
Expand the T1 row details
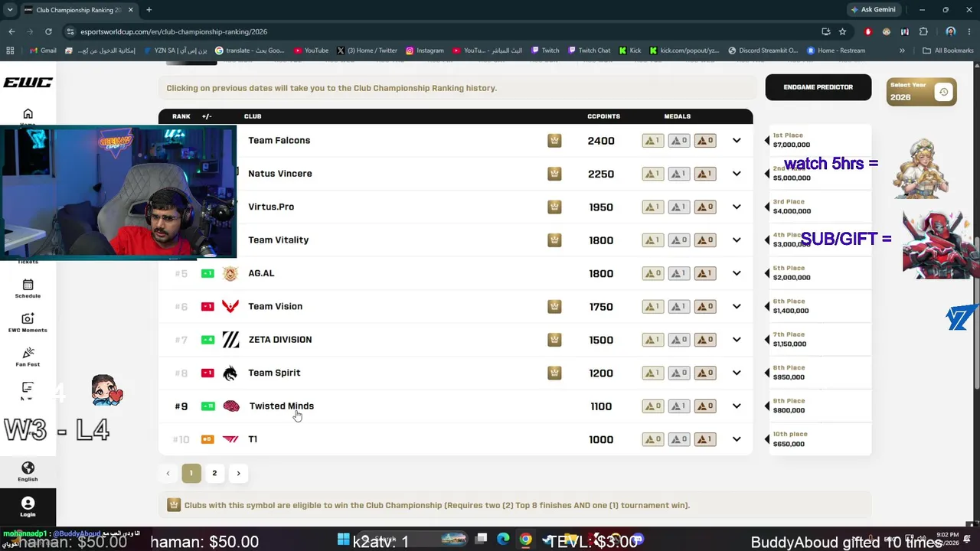[x=737, y=439]
